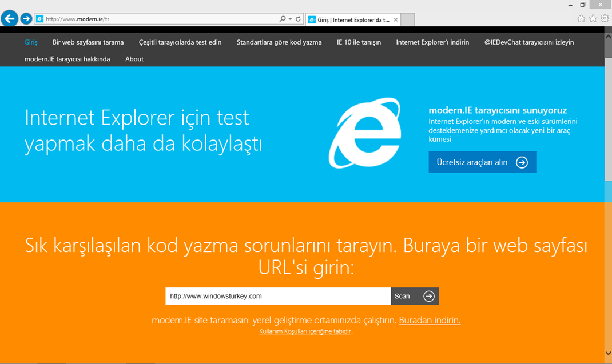612x364 pixels.
Task: Click arrow circle icon on Ücretsiz araçları alın
Action: click(x=522, y=162)
